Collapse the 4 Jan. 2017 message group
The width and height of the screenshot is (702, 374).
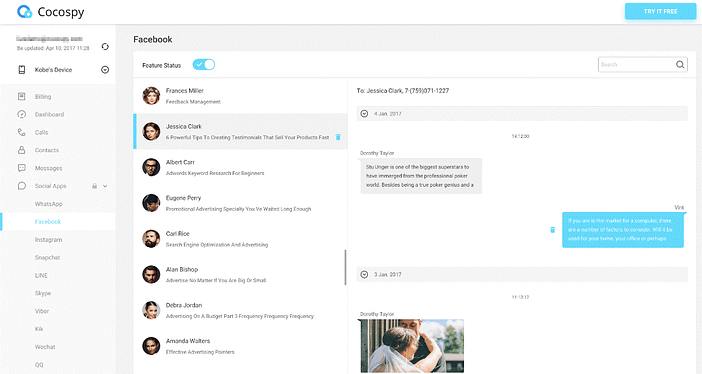[364, 114]
